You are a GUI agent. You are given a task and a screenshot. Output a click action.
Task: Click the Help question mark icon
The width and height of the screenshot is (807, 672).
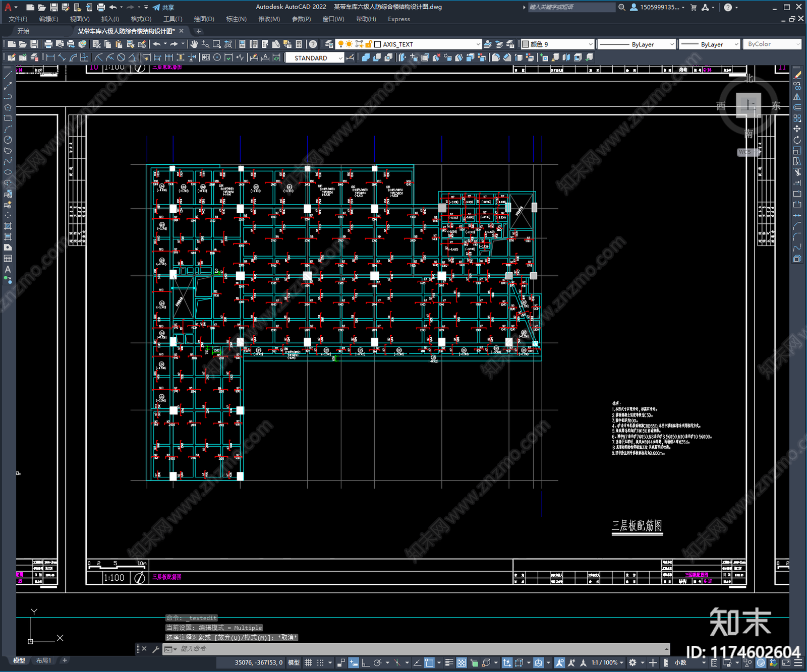click(x=313, y=44)
